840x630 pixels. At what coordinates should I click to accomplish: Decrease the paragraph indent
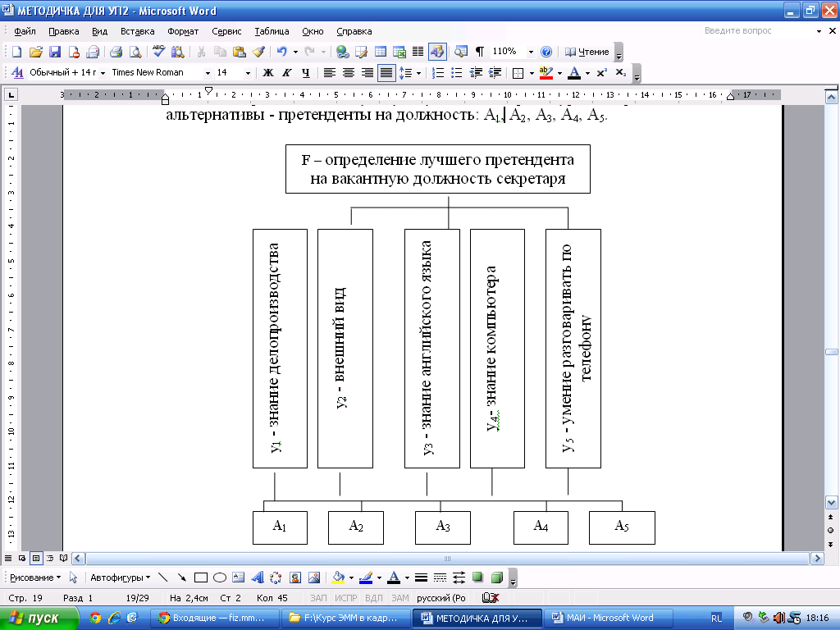[476, 72]
